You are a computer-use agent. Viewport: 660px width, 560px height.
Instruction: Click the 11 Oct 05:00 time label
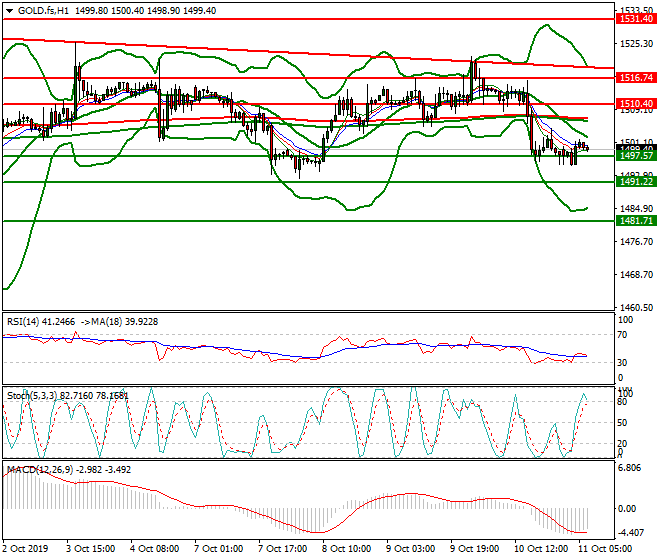(605, 549)
